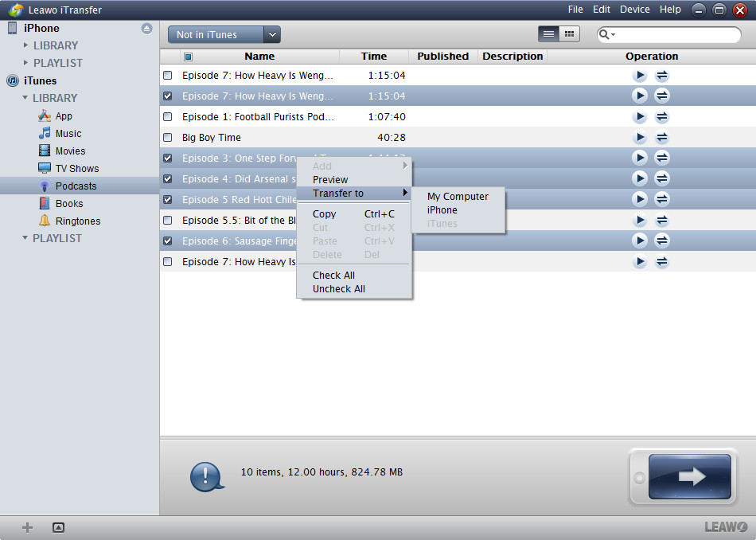
Task: Play Episode 1: Football Purists podcast
Action: pyautogui.click(x=639, y=117)
